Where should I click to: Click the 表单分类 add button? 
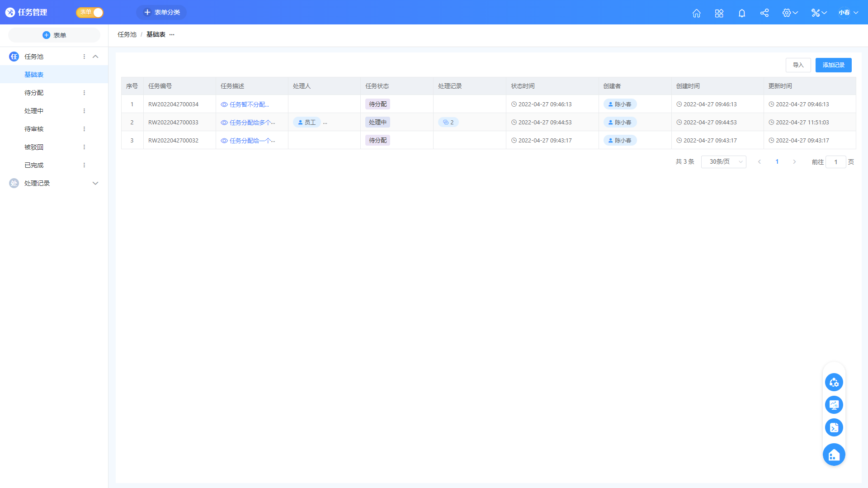point(161,12)
